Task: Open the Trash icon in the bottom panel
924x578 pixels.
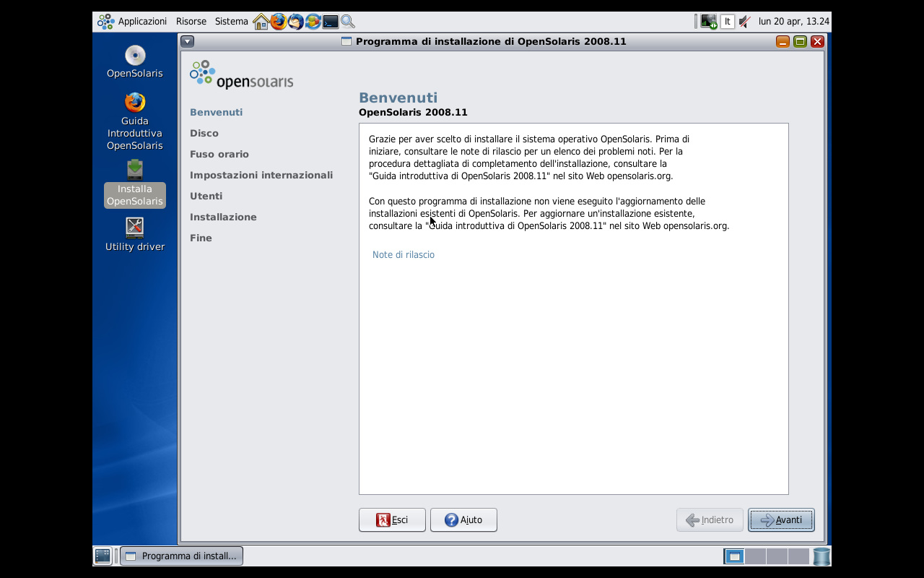Action: (821, 556)
